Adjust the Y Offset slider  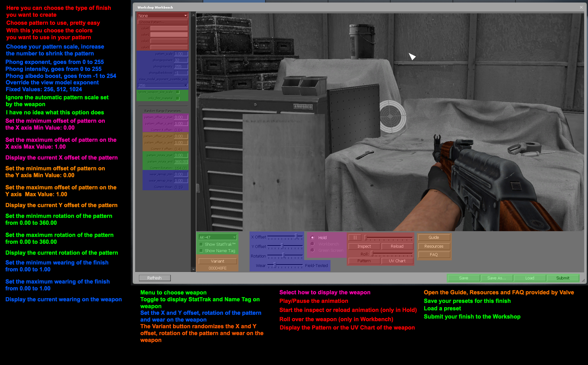pos(285,246)
